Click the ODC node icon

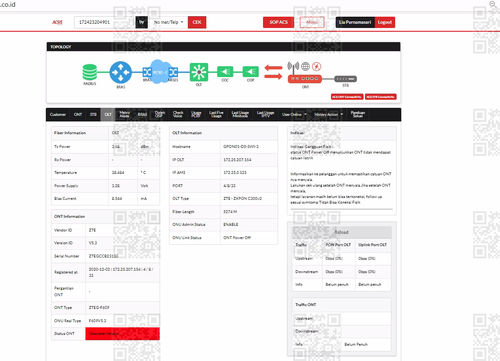225,72
